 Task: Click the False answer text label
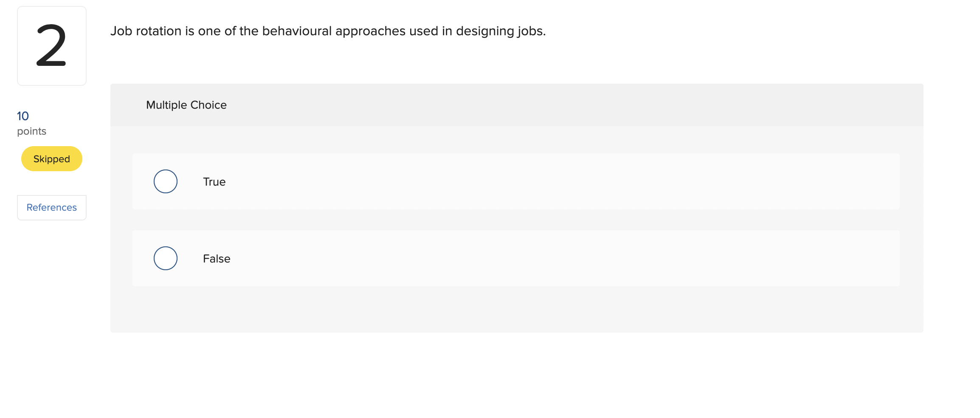pyautogui.click(x=217, y=258)
